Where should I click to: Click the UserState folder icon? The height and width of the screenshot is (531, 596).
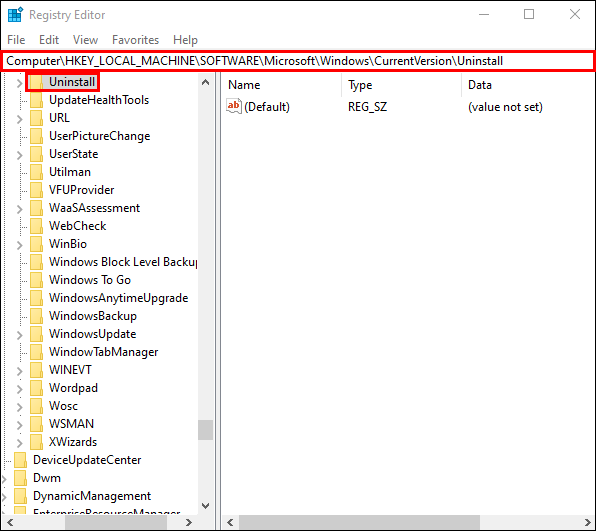click(x=36, y=154)
